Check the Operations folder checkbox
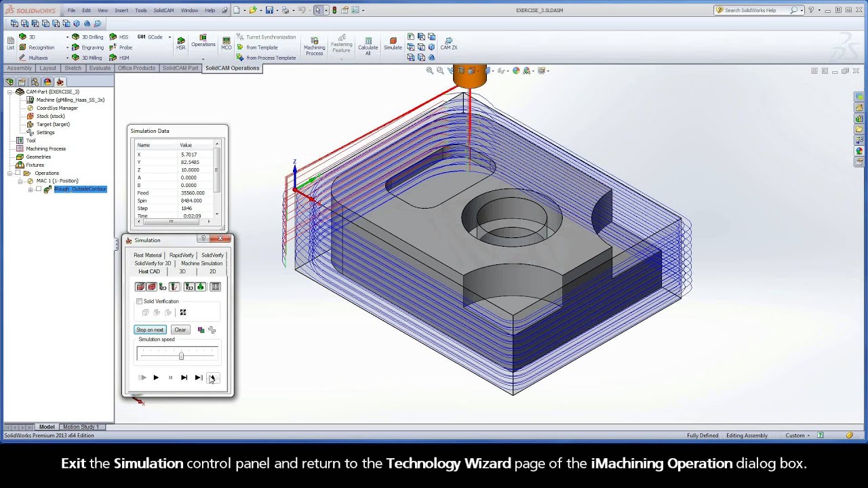Screen dimensions: 868x488 pyautogui.click(x=18, y=173)
